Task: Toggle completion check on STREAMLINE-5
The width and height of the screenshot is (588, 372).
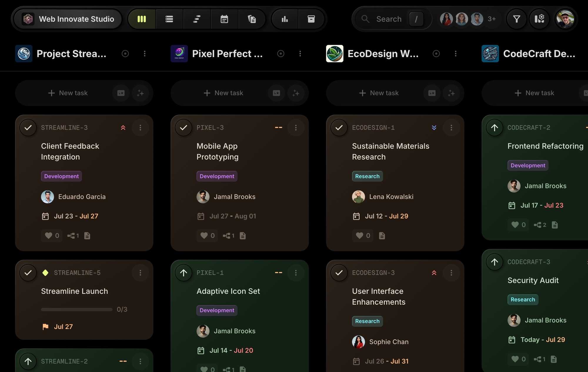Action: [x=28, y=273]
